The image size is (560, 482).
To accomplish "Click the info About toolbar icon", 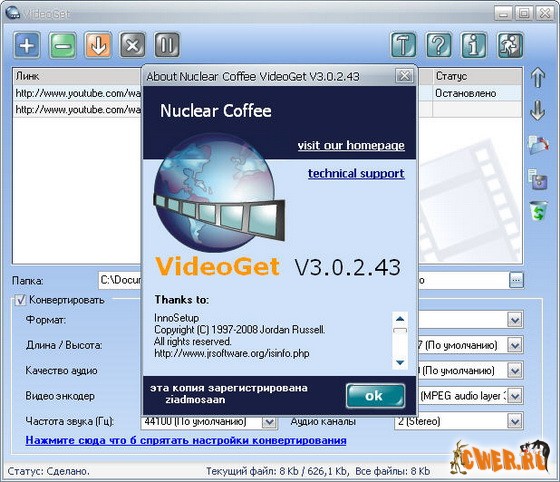I will click(474, 45).
